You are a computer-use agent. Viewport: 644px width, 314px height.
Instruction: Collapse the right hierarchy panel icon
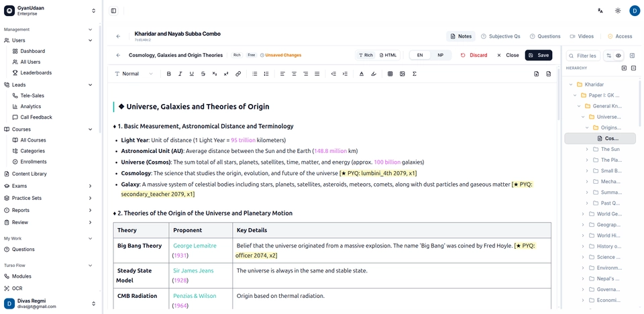pyautogui.click(x=633, y=56)
